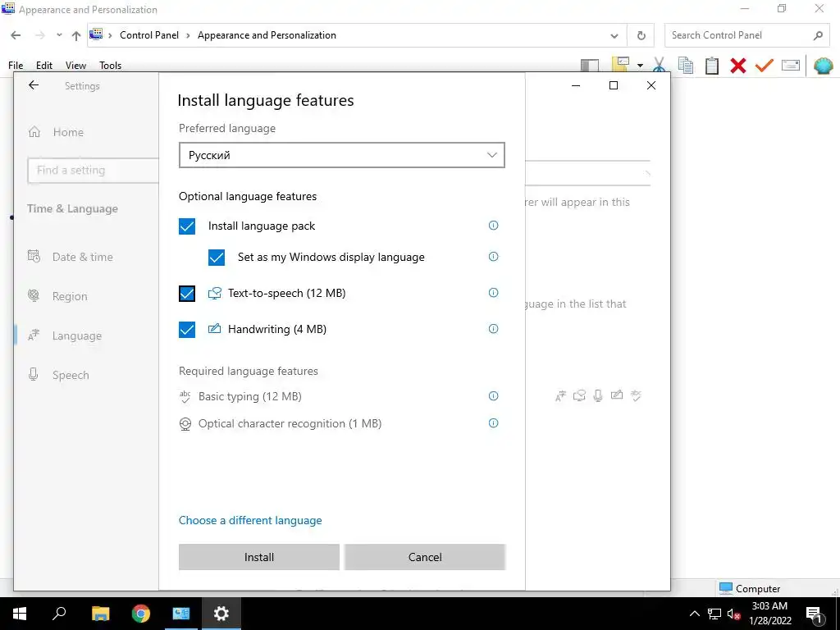This screenshot has width=840, height=630.
Task: Open the Windows Start menu
Action: (20, 614)
